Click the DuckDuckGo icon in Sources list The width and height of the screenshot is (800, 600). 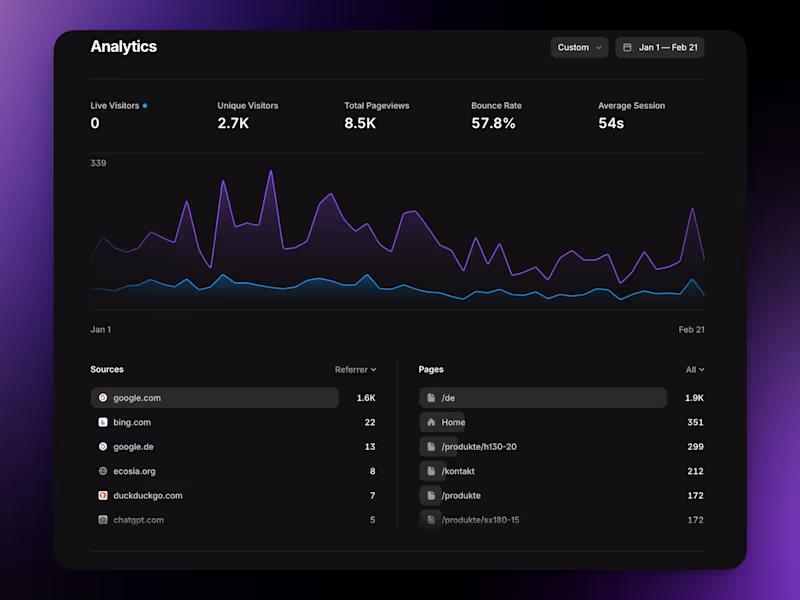coord(103,495)
